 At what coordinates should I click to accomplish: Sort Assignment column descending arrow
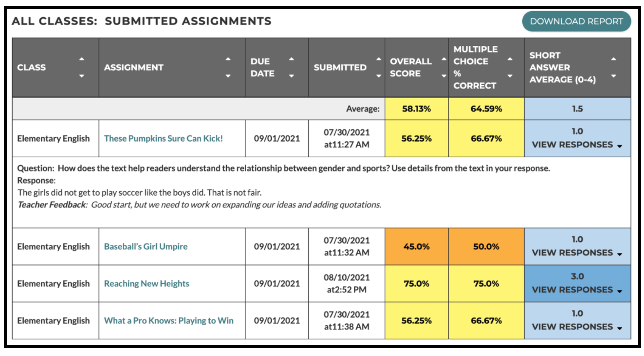[x=228, y=76]
